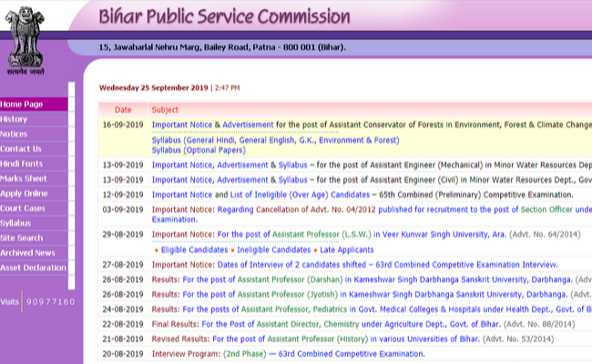Open Site Search from sidebar
Viewport: 592px width, 364px height.
click(22, 238)
